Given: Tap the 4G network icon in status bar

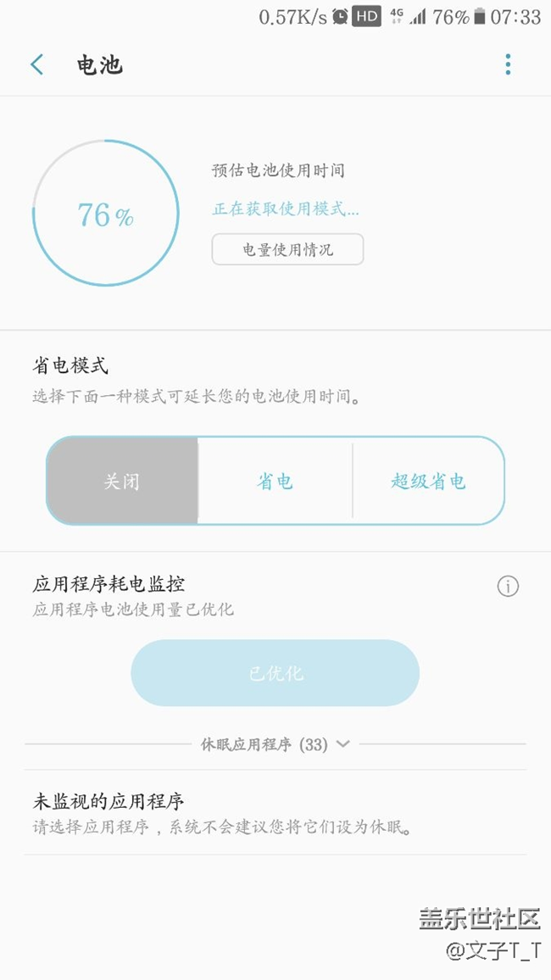Looking at the screenshot, I should 395,15.
